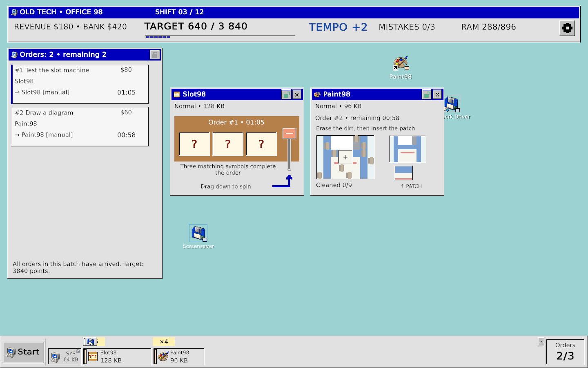Click the target progress bar in the top bar
This screenshot has height=368, width=588.
click(220, 37)
